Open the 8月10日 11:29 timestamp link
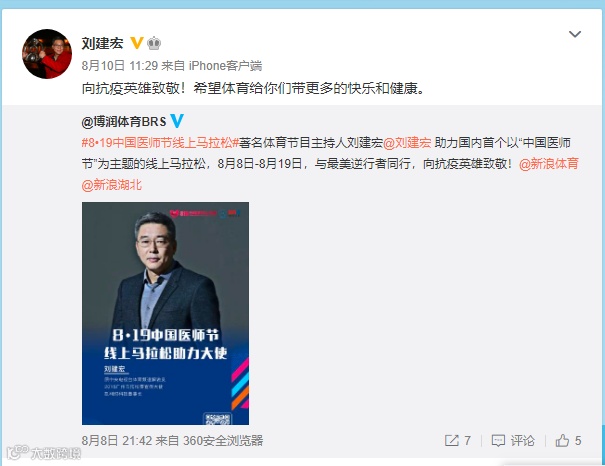 click(120, 66)
